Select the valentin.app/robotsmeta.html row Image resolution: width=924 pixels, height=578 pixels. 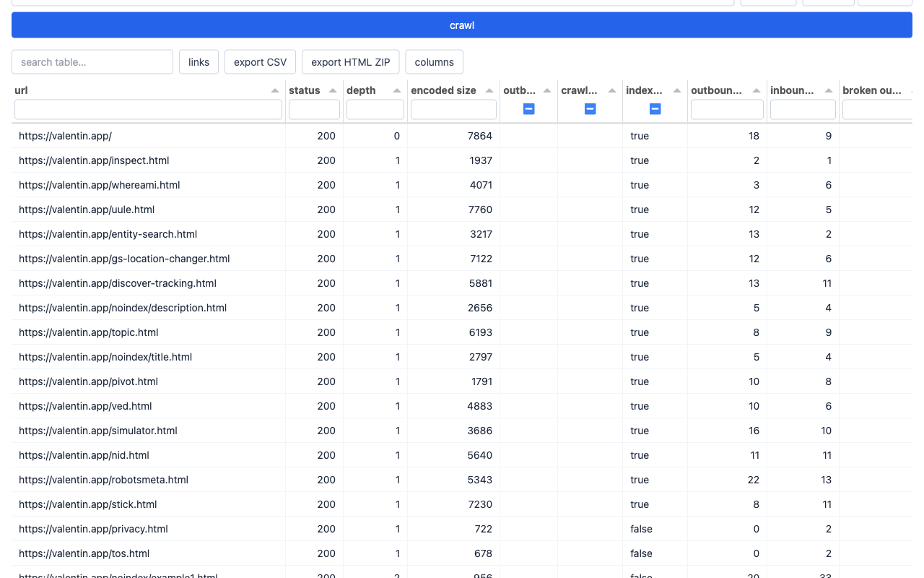coord(462,480)
